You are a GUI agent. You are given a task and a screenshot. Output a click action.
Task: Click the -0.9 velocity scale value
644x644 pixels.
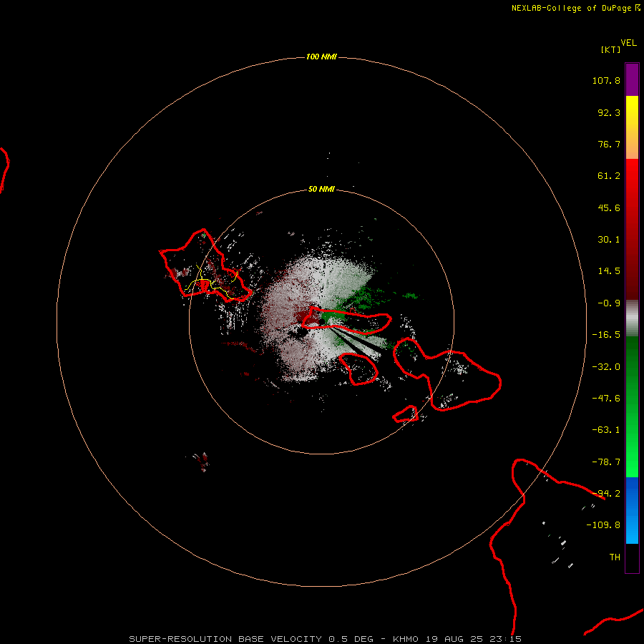(609, 303)
